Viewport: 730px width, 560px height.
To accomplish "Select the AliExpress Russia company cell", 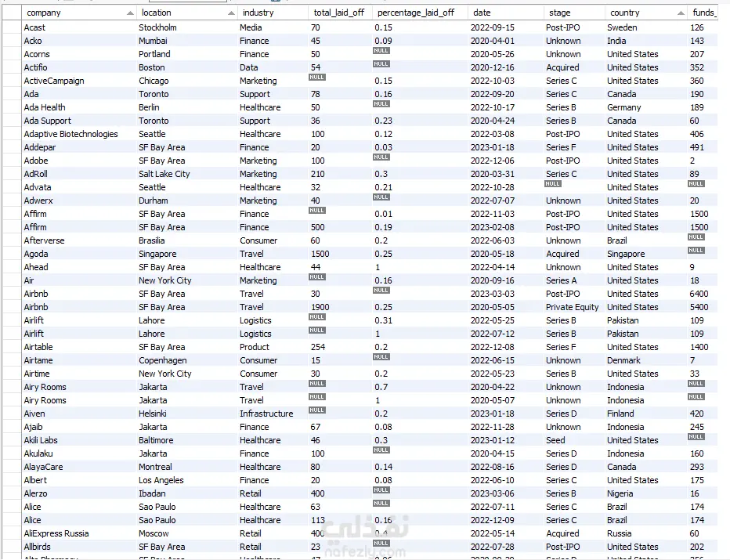I will pyautogui.click(x=78, y=533).
